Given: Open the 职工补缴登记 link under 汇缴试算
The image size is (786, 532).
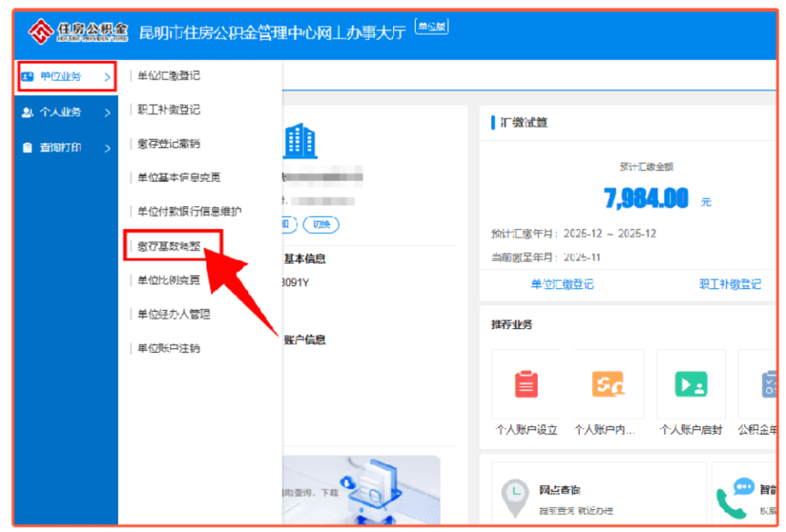Looking at the screenshot, I should (730, 285).
